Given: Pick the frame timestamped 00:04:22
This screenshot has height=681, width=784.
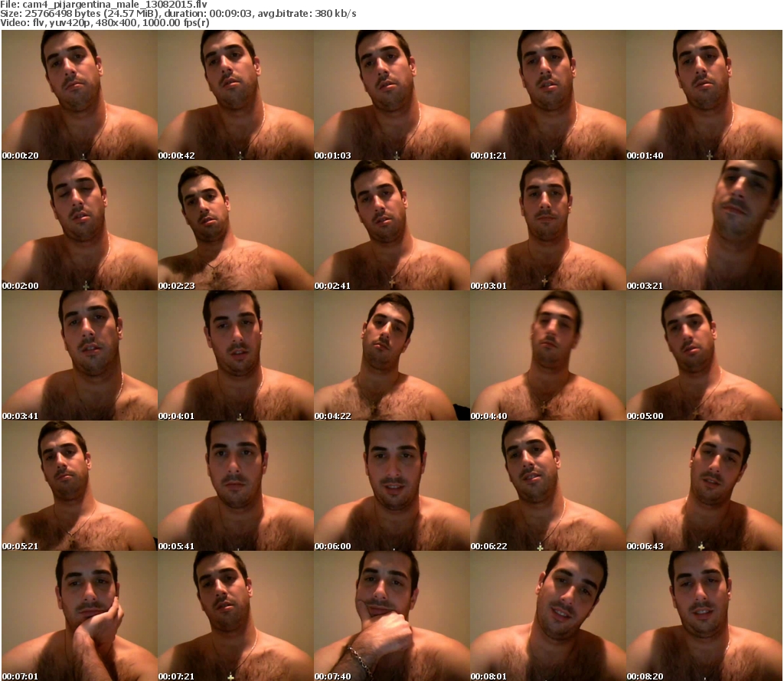Looking at the screenshot, I should coord(391,355).
